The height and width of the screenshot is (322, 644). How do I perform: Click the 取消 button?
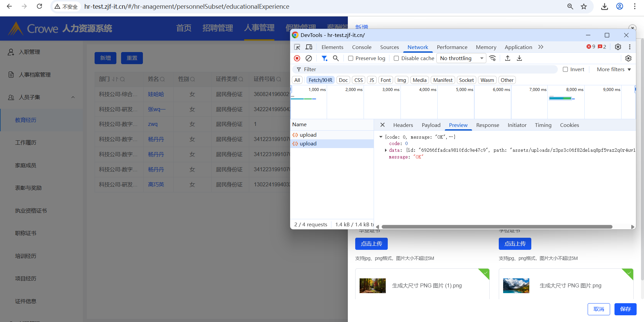[x=599, y=309]
